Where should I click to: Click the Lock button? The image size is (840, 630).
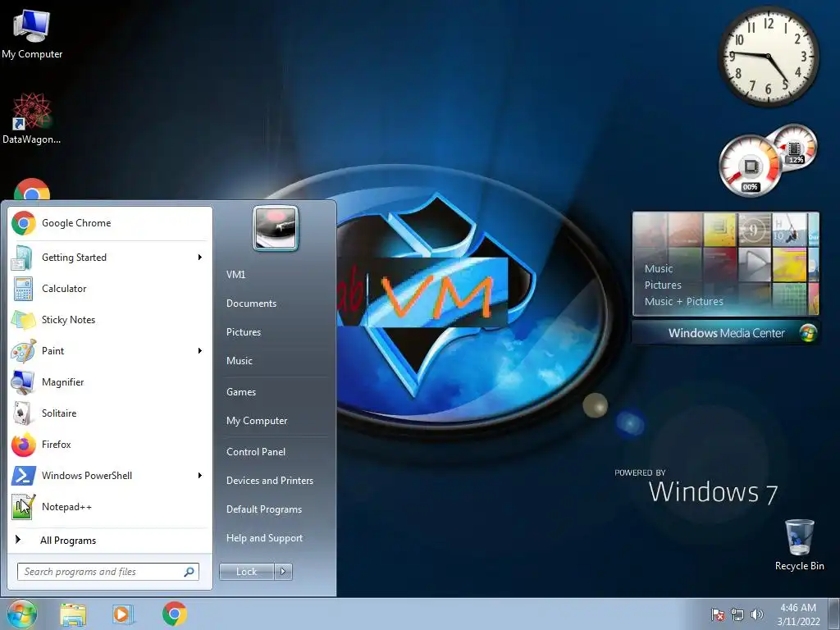246,572
